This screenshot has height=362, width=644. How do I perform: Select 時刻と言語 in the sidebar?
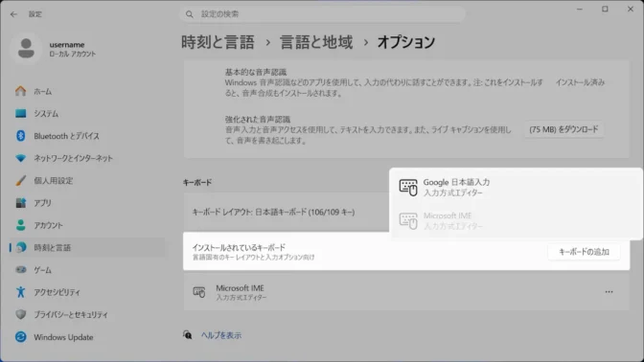[x=87, y=247]
